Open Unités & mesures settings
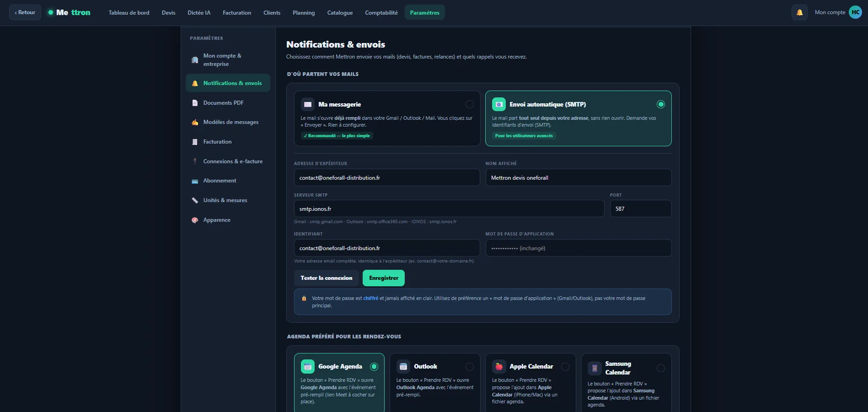 (x=228, y=200)
